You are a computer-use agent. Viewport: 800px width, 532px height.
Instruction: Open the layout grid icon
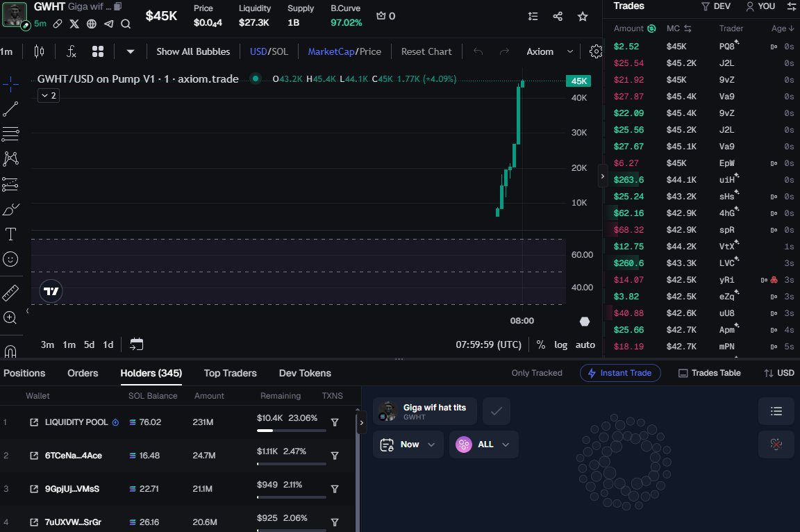(98, 51)
